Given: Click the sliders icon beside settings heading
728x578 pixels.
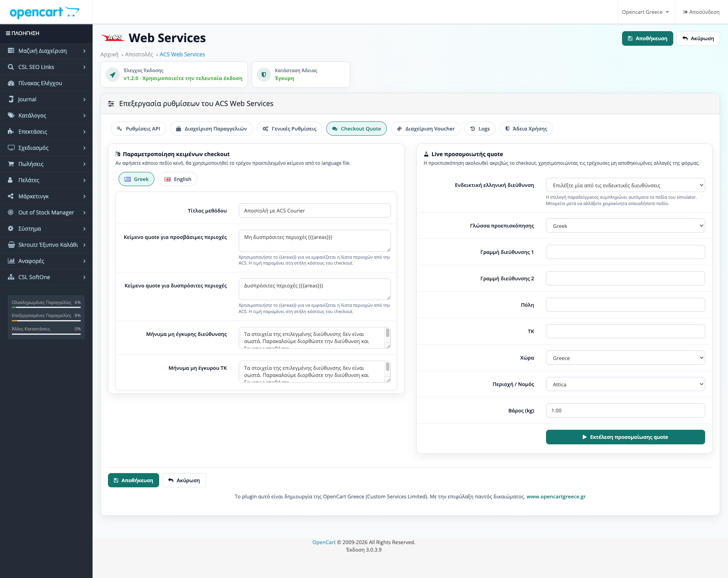Looking at the screenshot, I should (111, 104).
